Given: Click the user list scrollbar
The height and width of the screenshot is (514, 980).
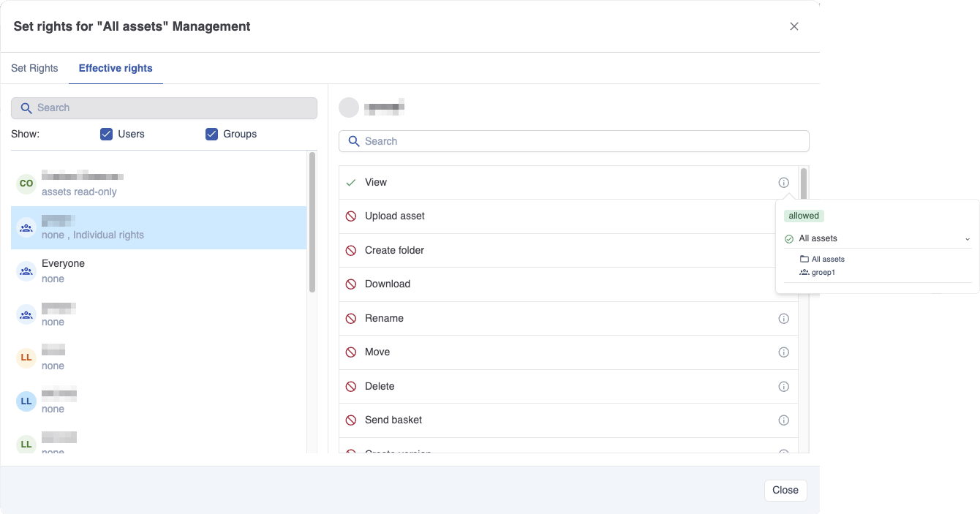Looking at the screenshot, I should coord(312,222).
